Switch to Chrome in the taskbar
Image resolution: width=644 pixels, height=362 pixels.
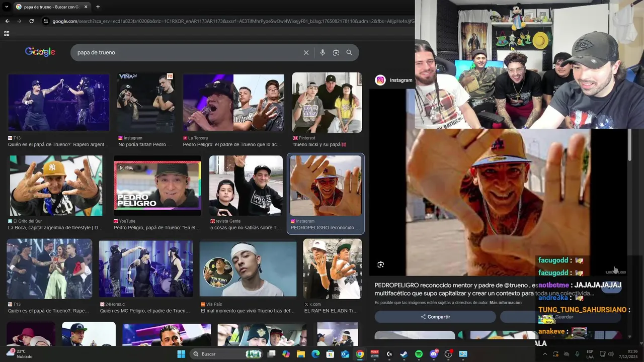360,354
